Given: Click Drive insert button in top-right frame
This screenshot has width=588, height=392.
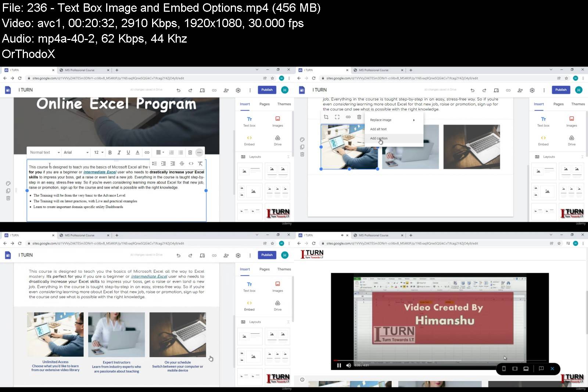Looking at the screenshot, I should pyautogui.click(x=571, y=140).
